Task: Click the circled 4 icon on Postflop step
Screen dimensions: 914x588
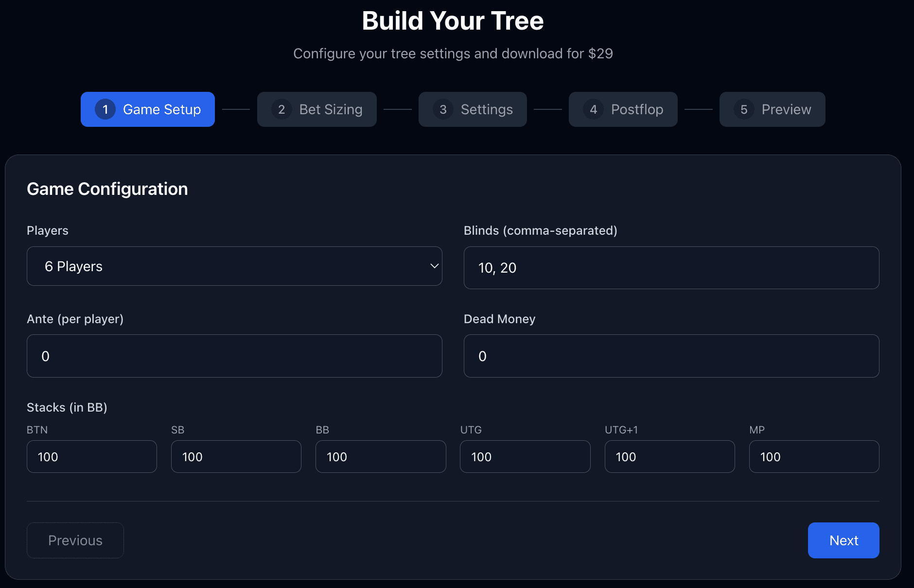Action: [593, 109]
